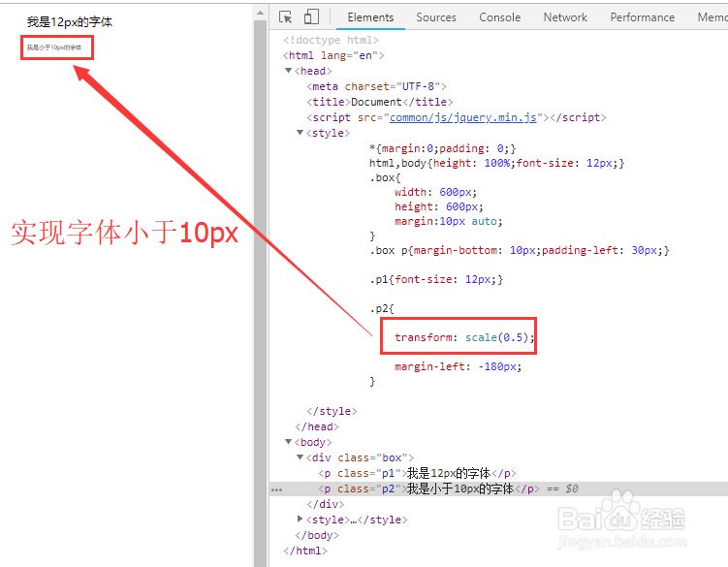This screenshot has height=567, width=728.
Task: Click the transform: scale(0.5) CSS line
Action: click(x=464, y=337)
